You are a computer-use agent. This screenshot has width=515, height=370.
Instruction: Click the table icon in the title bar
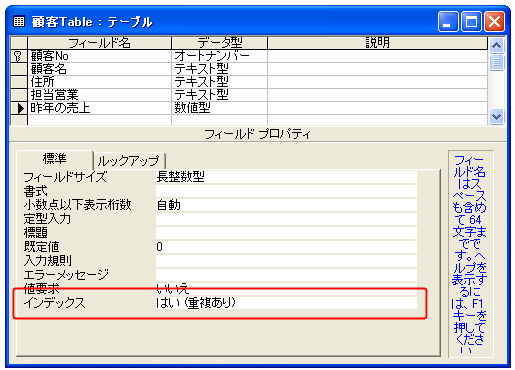click(x=19, y=22)
